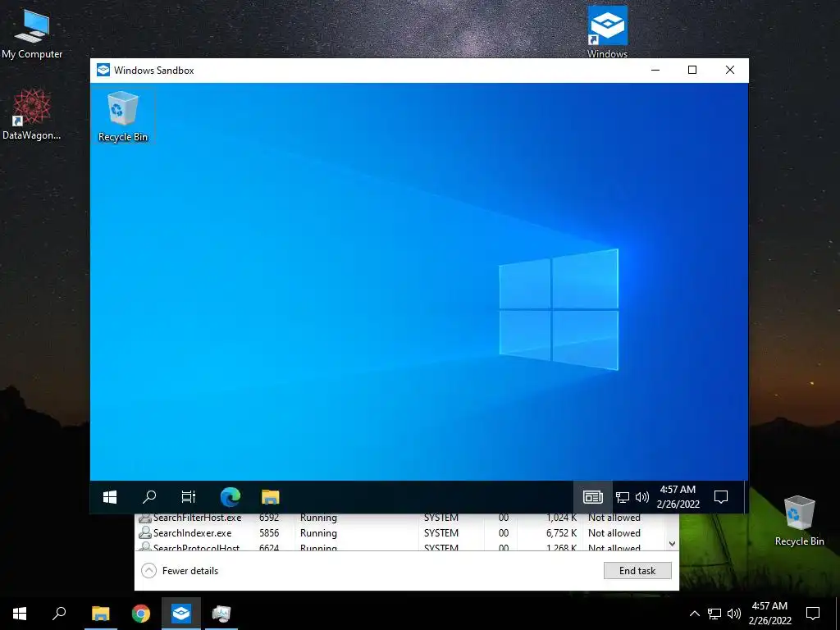The width and height of the screenshot is (840, 630).
Task: Open the DataWagon desktop shortcut
Action: coord(32,115)
